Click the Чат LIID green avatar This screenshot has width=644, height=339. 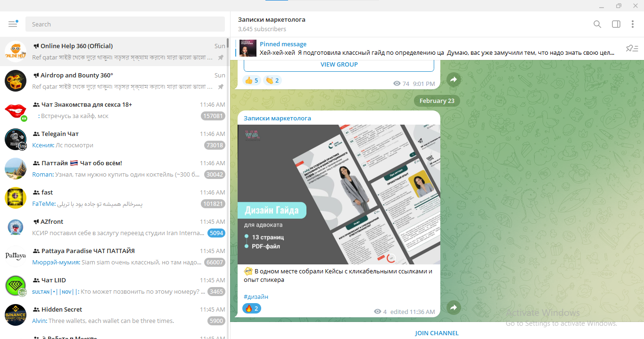pyautogui.click(x=16, y=286)
